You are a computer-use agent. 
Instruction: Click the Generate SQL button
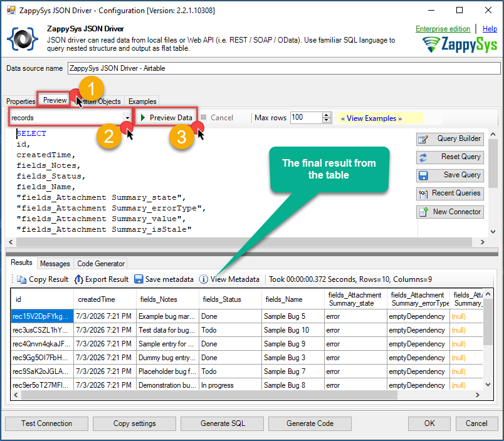pos(223,423)
